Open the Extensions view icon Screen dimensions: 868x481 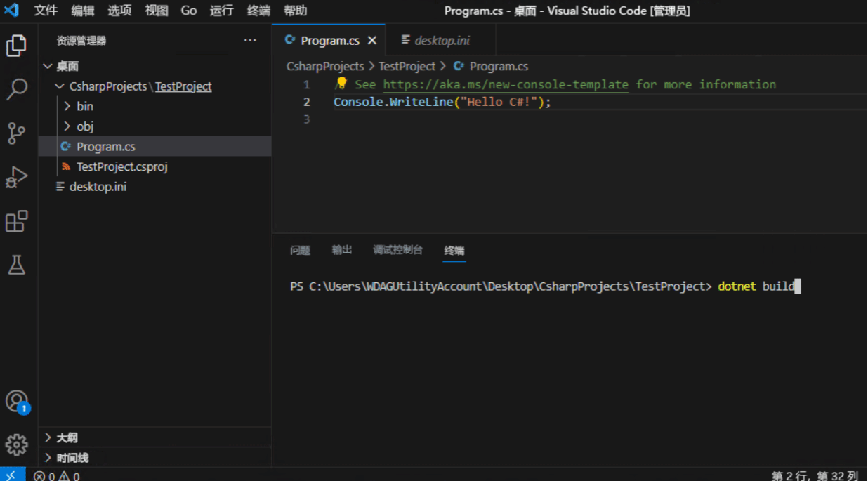pyautogui.click(x=16, y=221)
